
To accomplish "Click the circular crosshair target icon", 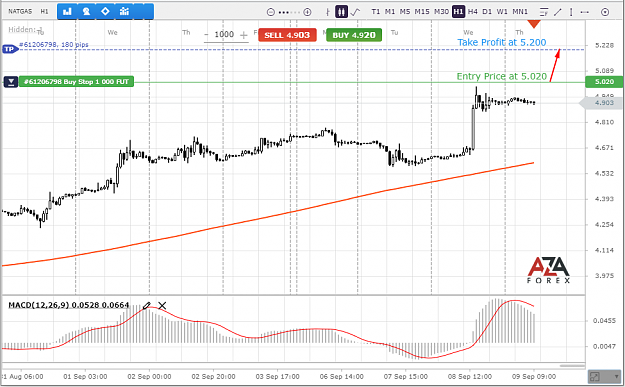I will click(x=605, y=12).
